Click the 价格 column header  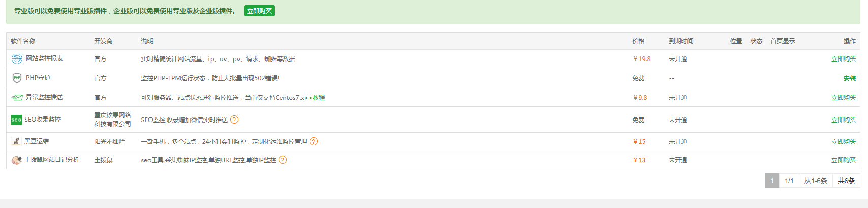tap(638, 41)
